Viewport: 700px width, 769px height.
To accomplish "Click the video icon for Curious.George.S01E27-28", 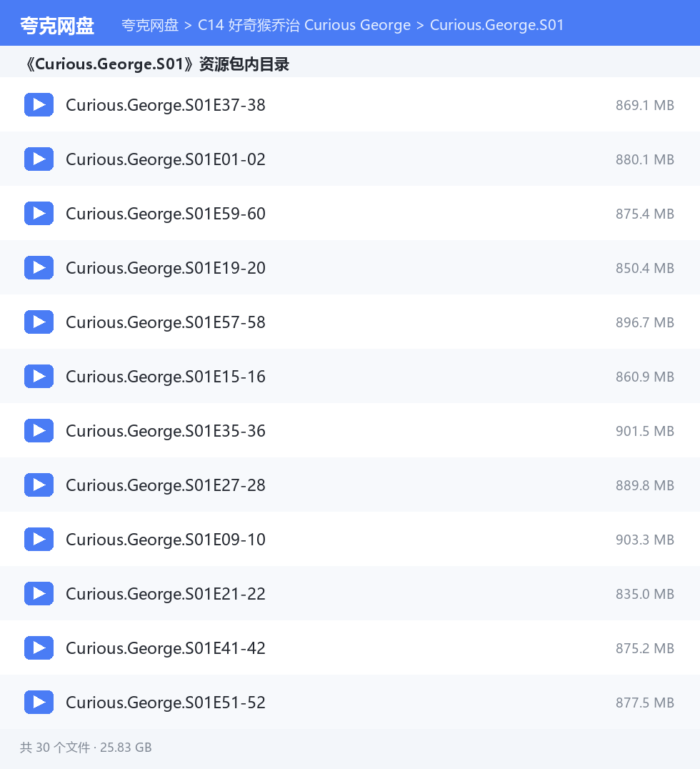I will (39, 485).
